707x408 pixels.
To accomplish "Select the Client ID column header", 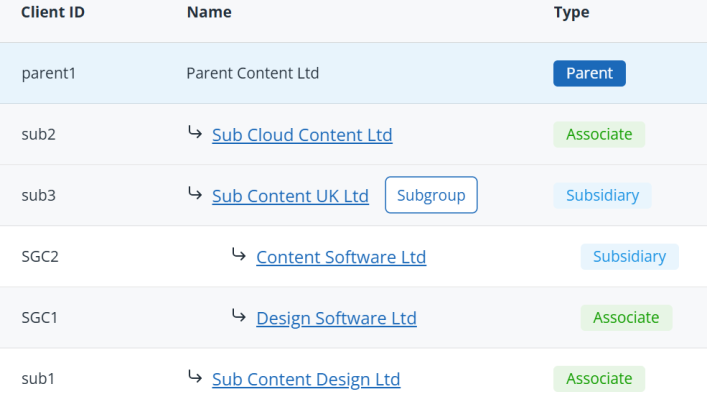I will tap(53, 12).
